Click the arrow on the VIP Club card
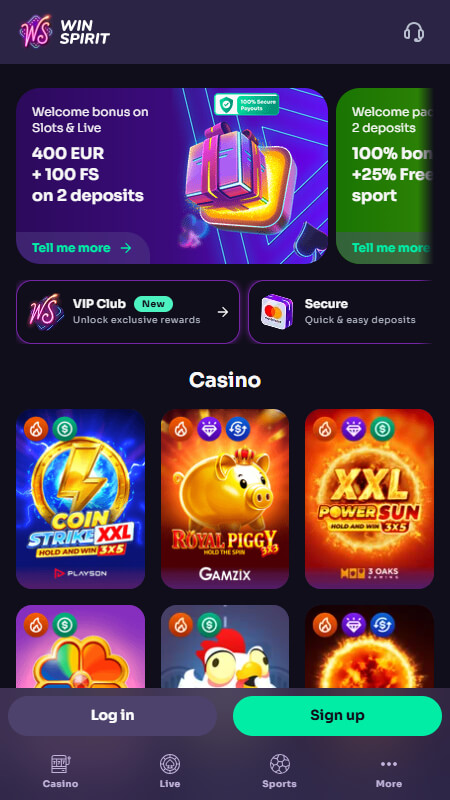The image size is (450, 800). [x=223, y=312]
